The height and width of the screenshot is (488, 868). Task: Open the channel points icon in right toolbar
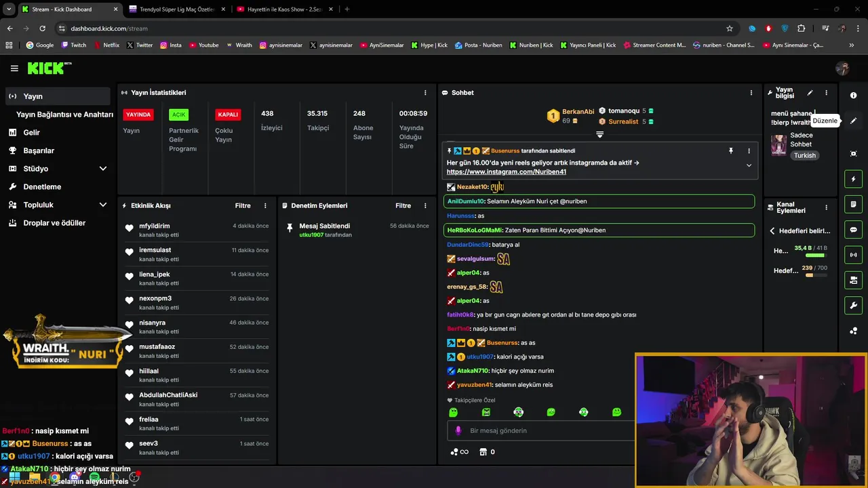coord(853,331)
